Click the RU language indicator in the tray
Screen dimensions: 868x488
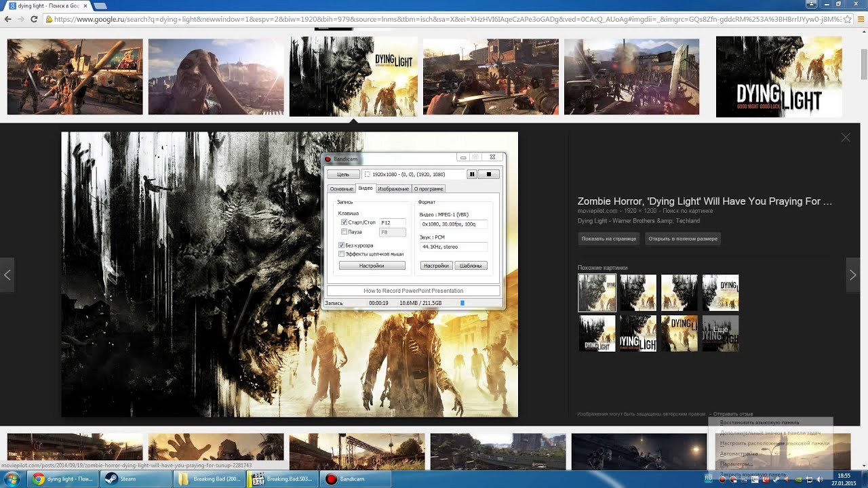pyautogui.click(x=709, y=478)
